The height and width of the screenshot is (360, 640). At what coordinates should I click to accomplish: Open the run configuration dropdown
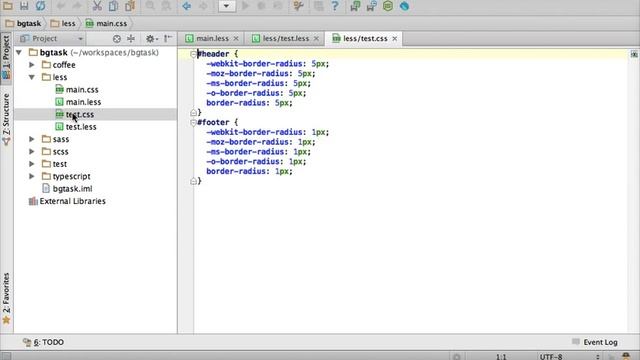click(227, 6)
